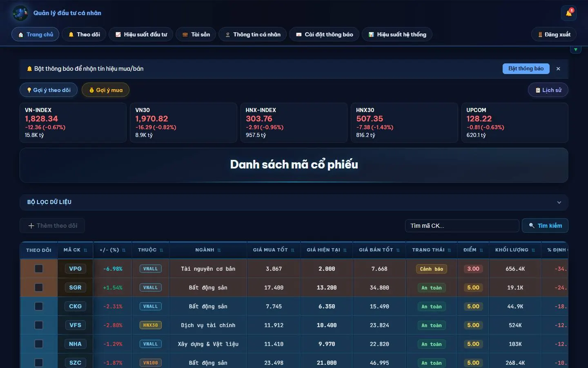Open the NHA ticker badge
Screen dimensions: 588x368
tap(75, 344)
